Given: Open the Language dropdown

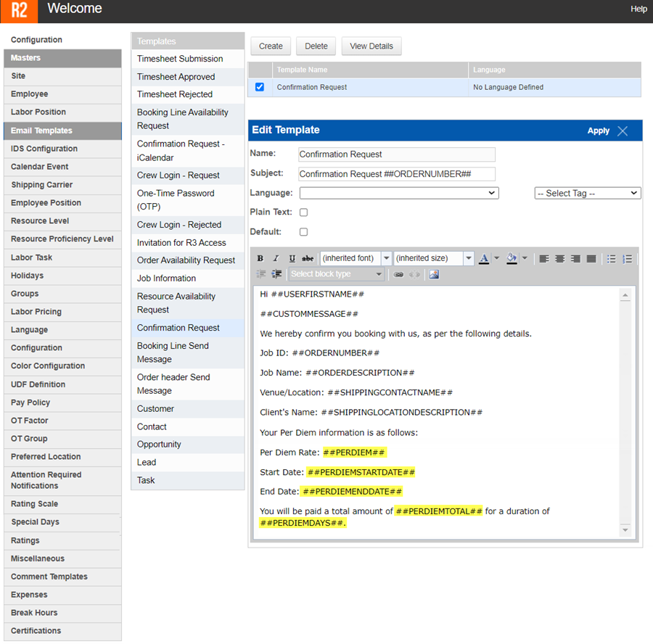Looking at the screenshot, I should click(x=398, y=193).
